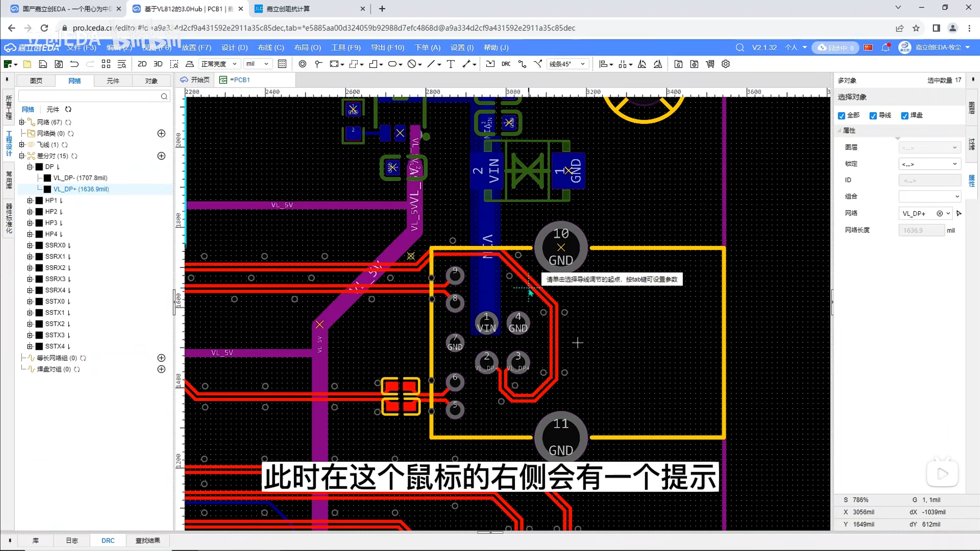Run the DRC check toolbar button
Viewport: 980px width, 551px height.
click(x=506, y=64)
